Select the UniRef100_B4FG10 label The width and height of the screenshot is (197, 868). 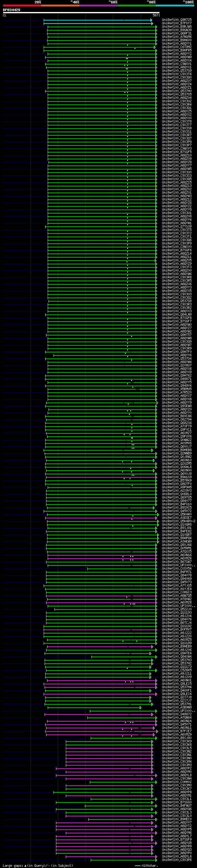pyautogui.click(x=176, y=504)
